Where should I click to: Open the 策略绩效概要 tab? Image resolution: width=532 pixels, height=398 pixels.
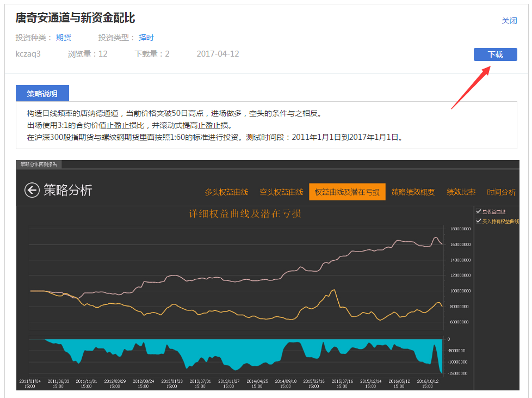(x=413, y=192)
